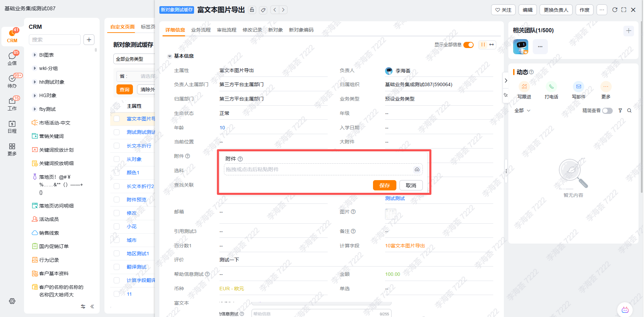Screen dimensions: 644x317
Task: Enable the 精简查看 toggle
Action: pos(607,111)
